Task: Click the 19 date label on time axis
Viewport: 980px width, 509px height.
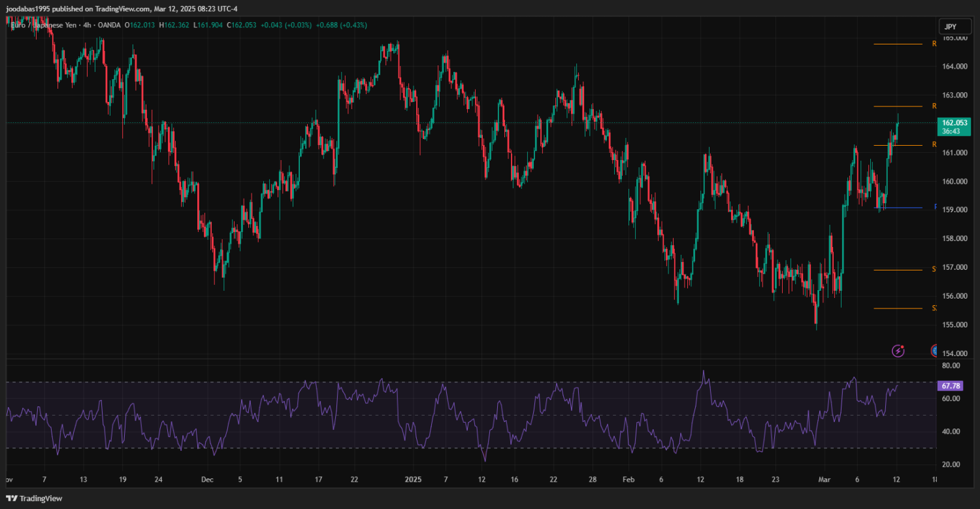Action: pyautogui.click(x=122, y=480)
